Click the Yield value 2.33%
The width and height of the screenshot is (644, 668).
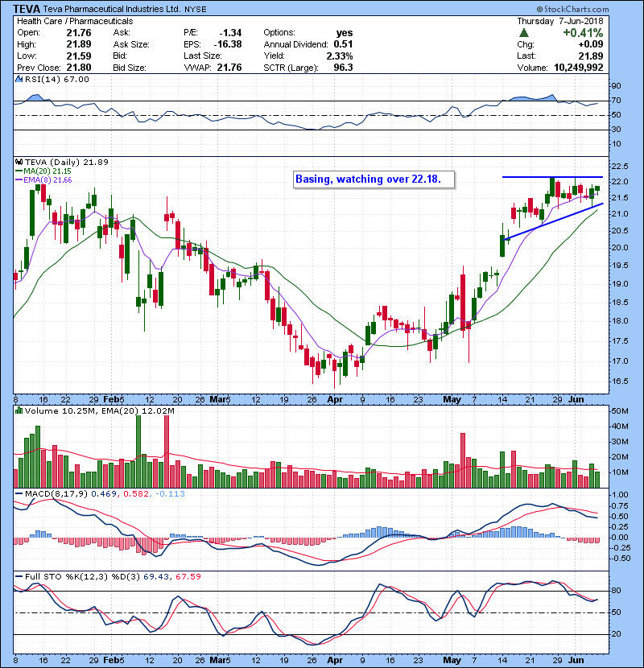point(340,56)
